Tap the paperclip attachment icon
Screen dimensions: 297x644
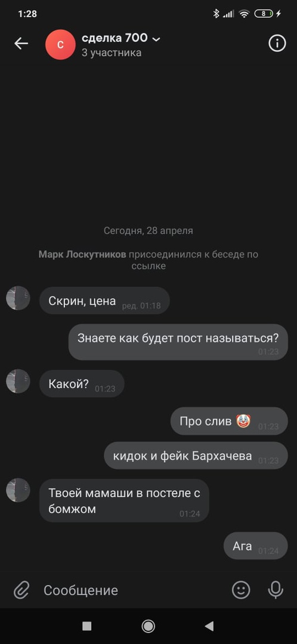pos(20,590)
